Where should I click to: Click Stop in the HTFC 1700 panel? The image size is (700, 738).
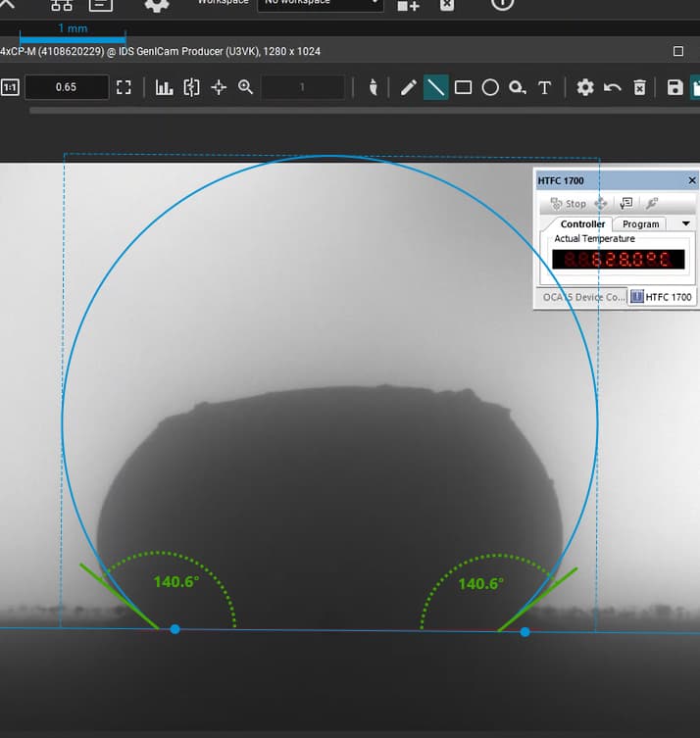(569, 204)
